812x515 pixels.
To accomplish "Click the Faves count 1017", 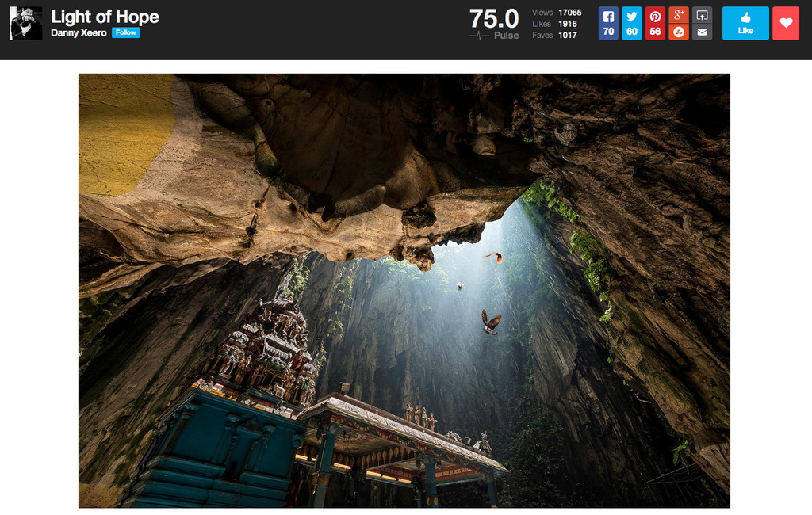I will [x=568, y=35].
